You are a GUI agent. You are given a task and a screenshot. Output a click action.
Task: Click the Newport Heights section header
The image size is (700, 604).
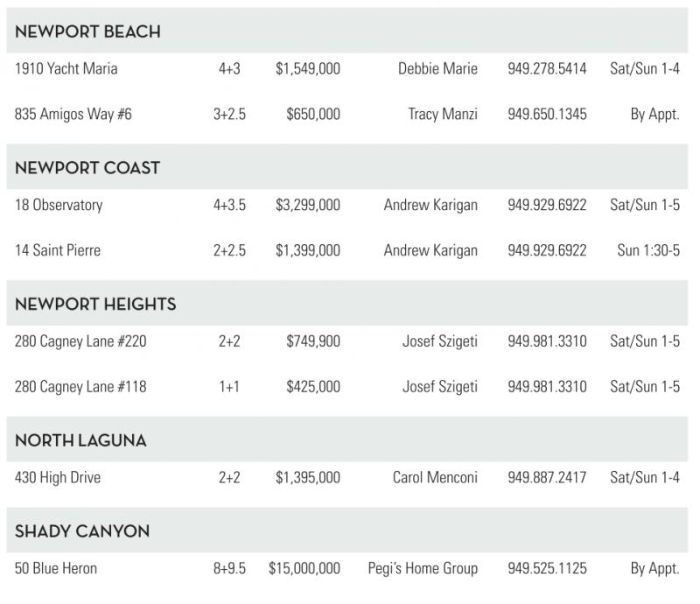[x=95, y=305]
